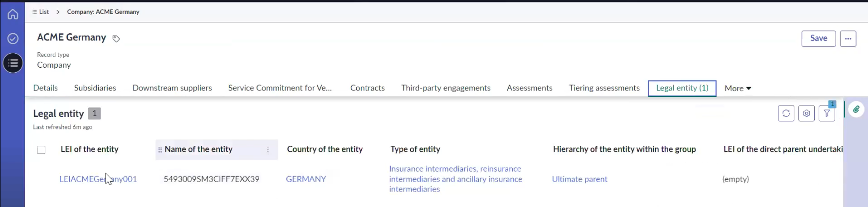Open the Tiering assessments tab
Viewport: 868px width, 207px height.
[x=604, y=88]
